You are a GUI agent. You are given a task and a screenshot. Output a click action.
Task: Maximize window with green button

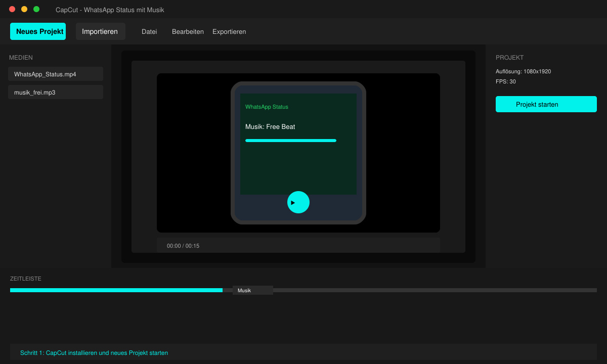click(x=36, y=9)
